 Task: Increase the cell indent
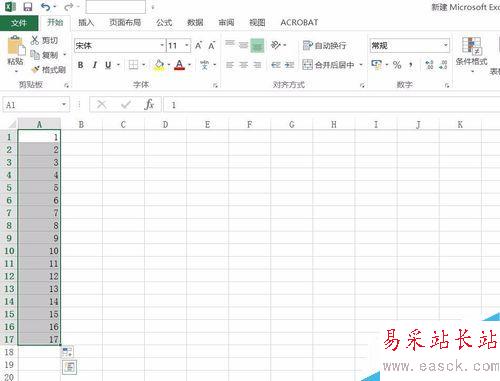pos(289,65)
